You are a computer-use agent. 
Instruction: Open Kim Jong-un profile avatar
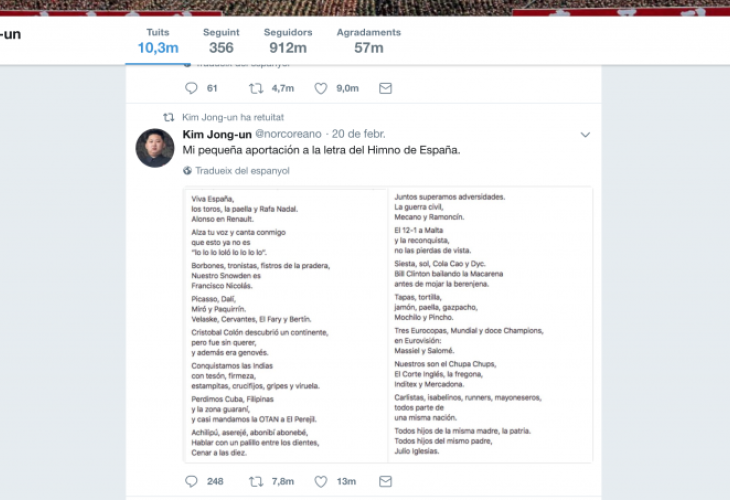pyautogui.click(x=155, y=147)
